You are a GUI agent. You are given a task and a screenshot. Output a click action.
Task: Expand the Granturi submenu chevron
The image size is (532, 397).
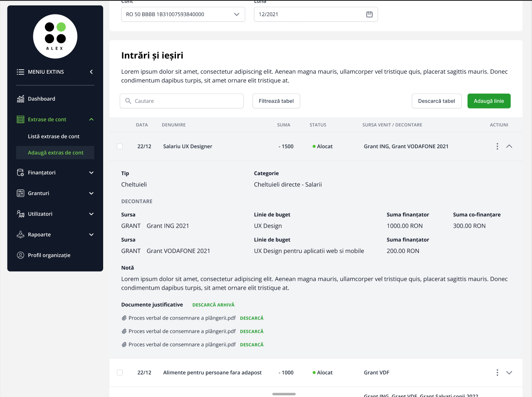click(x=92, y=194)
